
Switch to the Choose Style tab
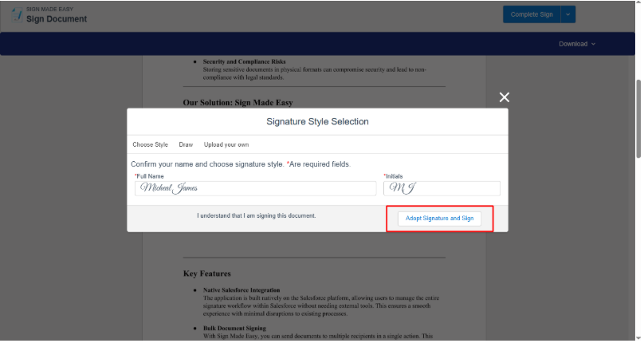point(150,144)
